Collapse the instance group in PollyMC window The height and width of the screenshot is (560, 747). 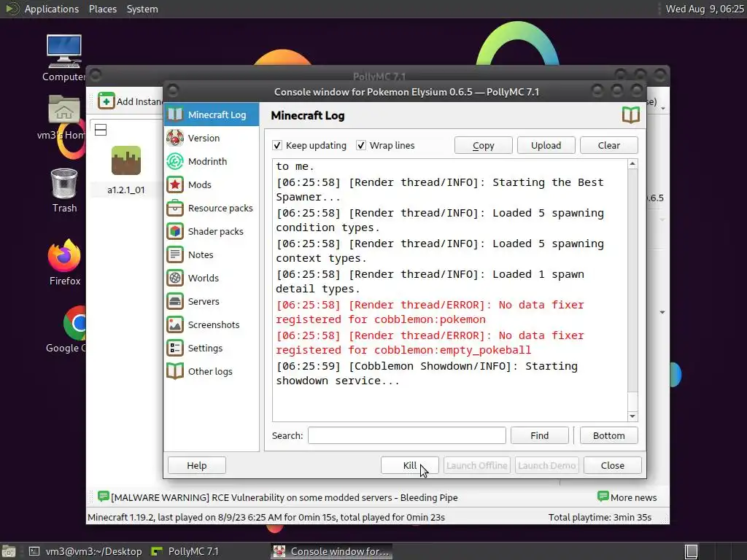point(101,130)
